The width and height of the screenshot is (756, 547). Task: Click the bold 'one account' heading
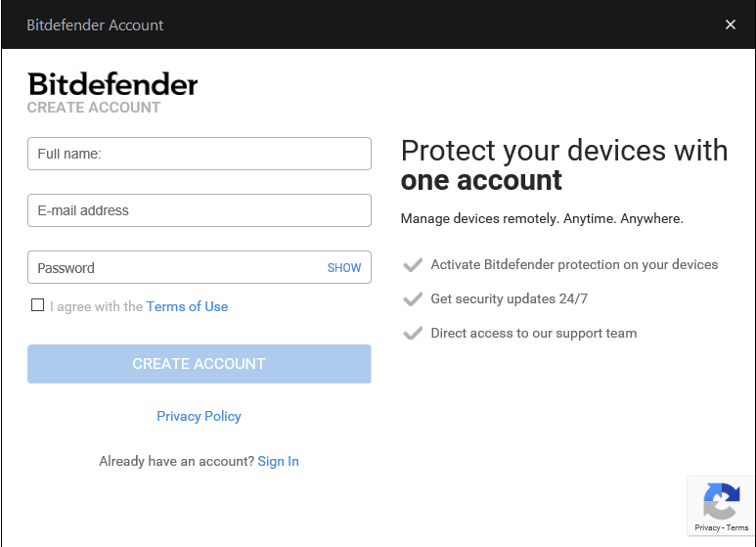click(x=481, y=180)
